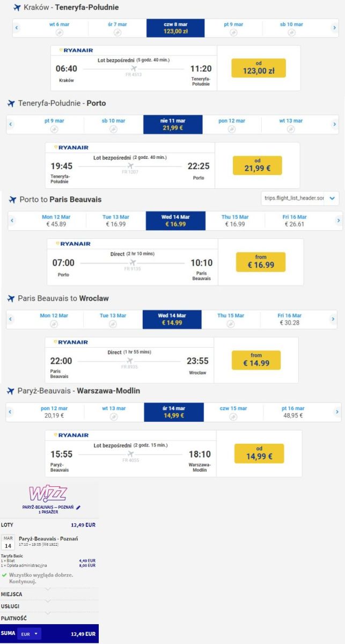The image size is (345, 644).
Task: Open the EUR currency dropdown
Action: click(29, 634)
